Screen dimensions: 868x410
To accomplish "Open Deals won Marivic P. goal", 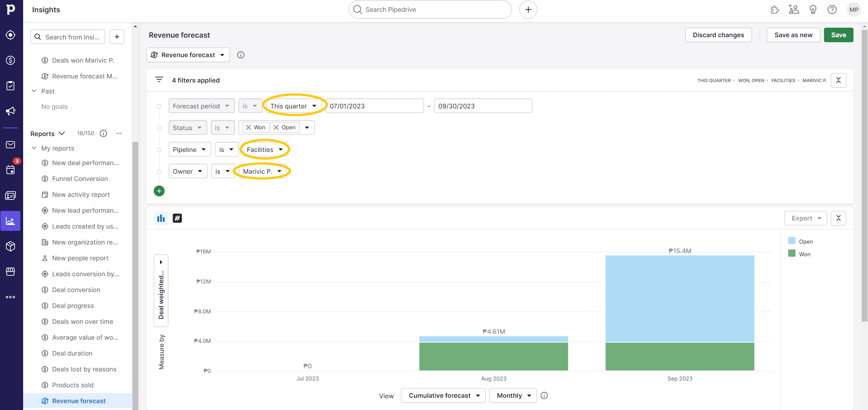I will pyautogui.click(x=83, y=60).
